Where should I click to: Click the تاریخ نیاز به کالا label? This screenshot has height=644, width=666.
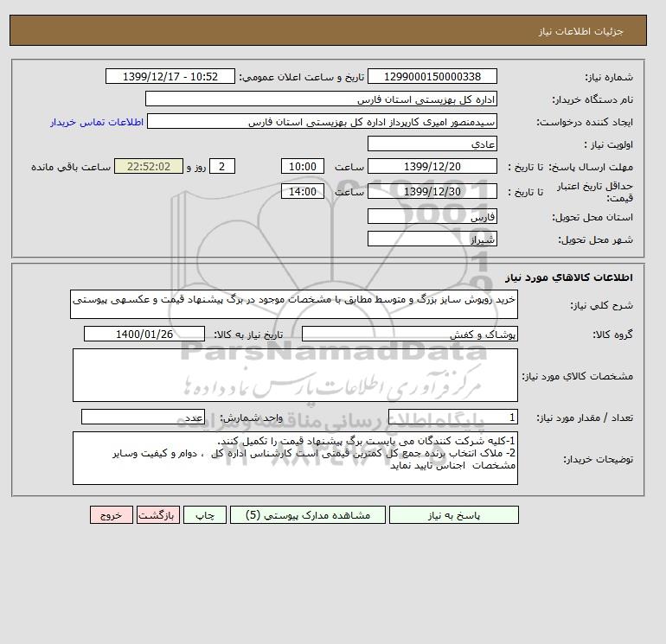coord(248,335)
